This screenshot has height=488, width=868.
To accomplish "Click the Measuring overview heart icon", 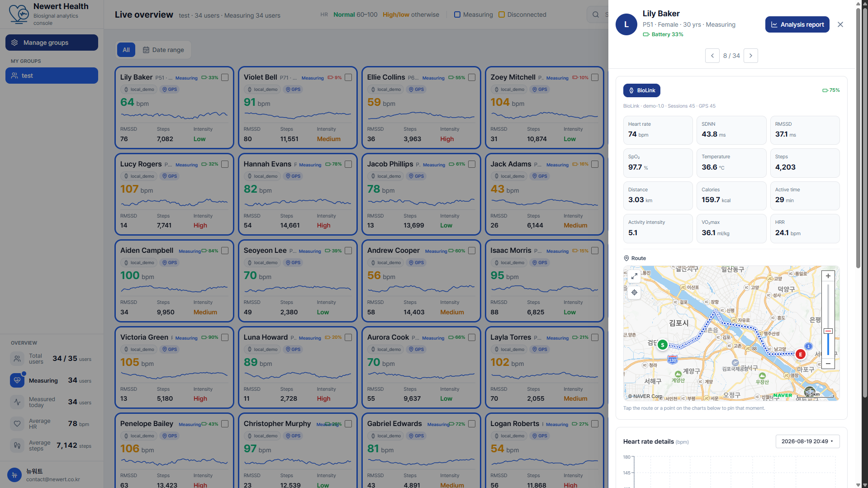I will (x=17, y=380).
